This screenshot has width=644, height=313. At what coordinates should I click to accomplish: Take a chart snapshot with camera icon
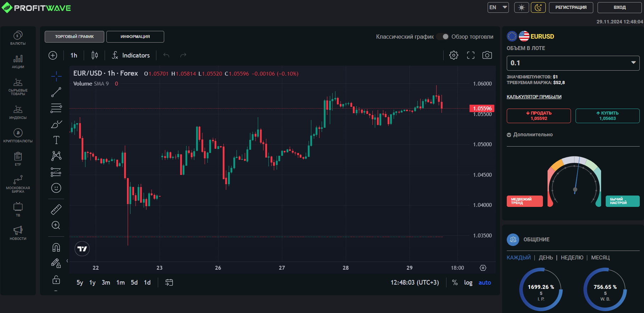click(487, 55)
